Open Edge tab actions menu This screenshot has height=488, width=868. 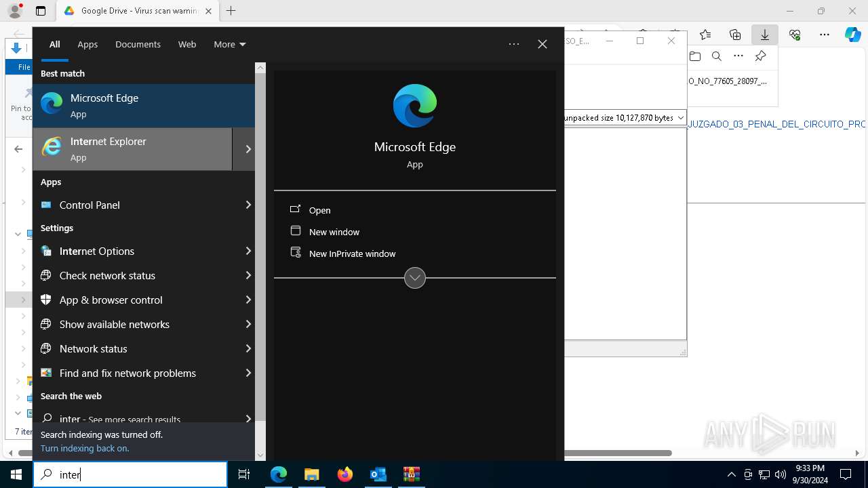(x=41, y=11)
